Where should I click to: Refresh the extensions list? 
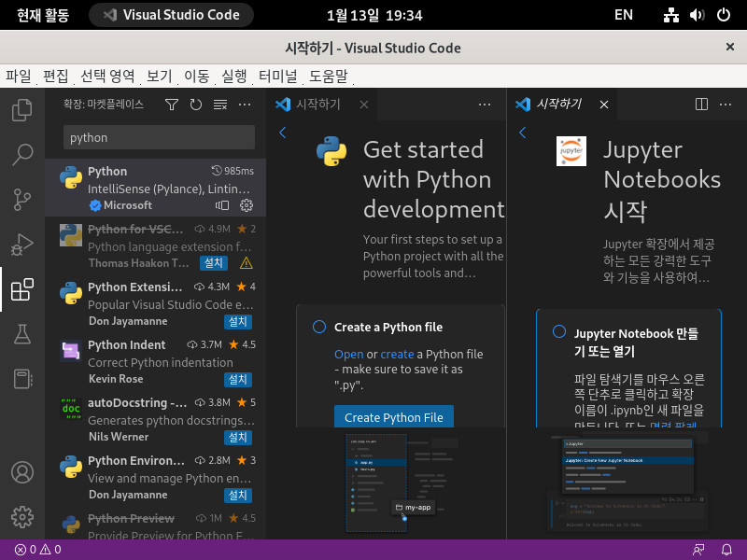pyautogui.click(x=196, y=105)
